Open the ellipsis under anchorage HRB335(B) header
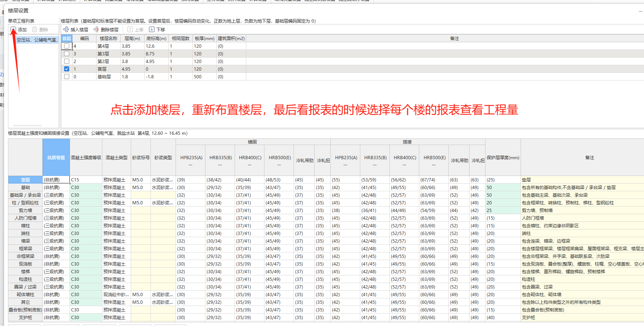644x326 pixels. 220,165
